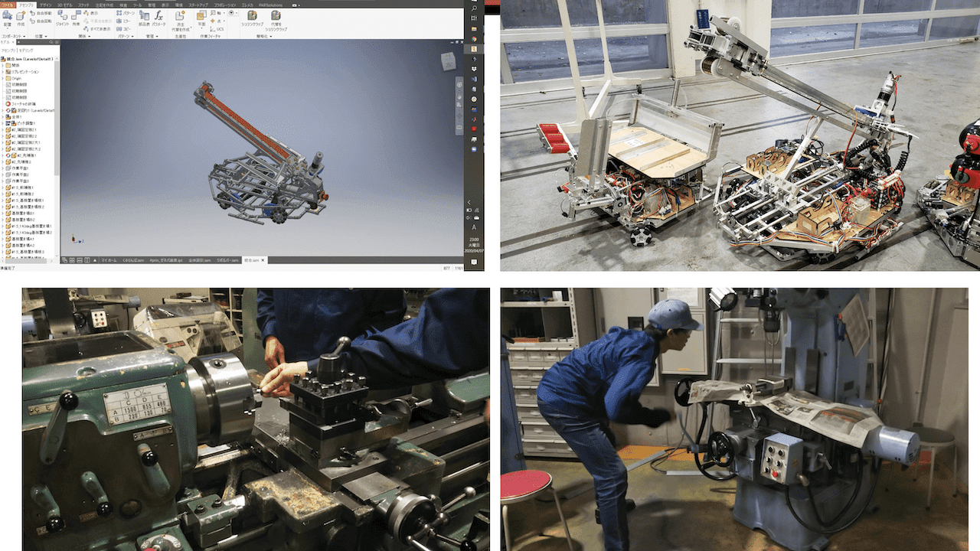
Task: Switch to the デザイン ribbon tab
Action: coord(44,4)
